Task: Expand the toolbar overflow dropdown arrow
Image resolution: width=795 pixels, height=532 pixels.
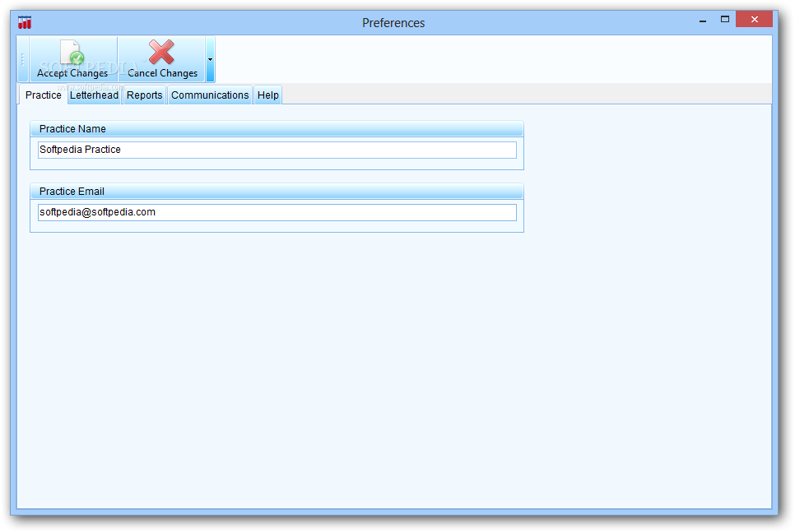Action: click(210, 59)
